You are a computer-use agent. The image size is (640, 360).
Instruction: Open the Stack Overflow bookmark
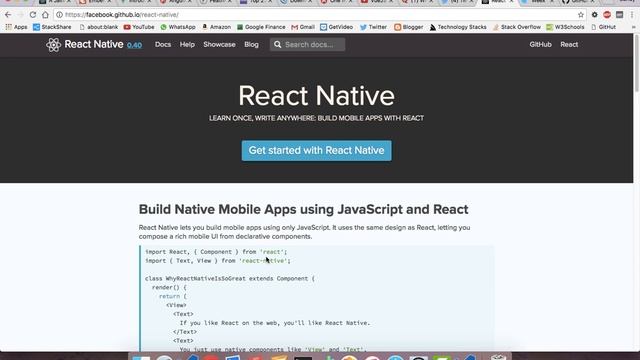pyautogui.click(x=517, y=27)
